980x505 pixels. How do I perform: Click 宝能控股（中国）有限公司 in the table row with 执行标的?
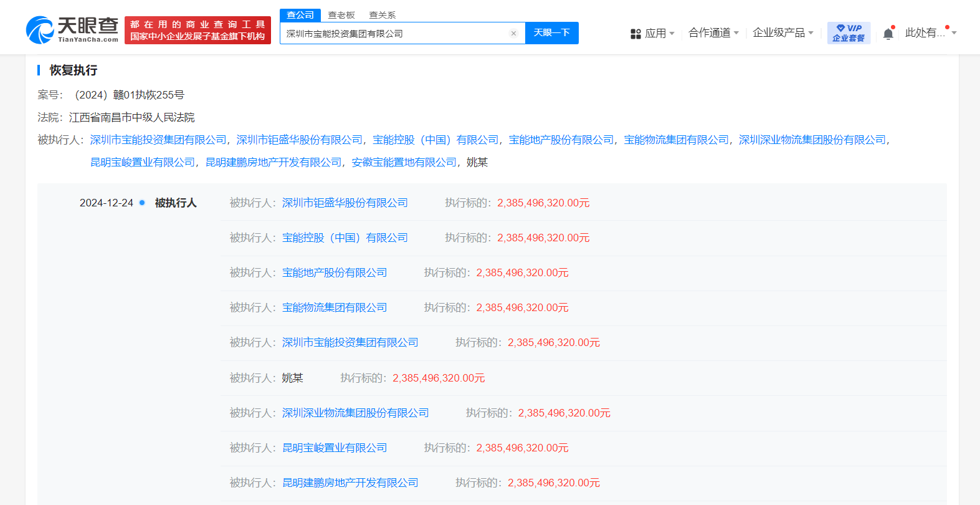point(345,238)
